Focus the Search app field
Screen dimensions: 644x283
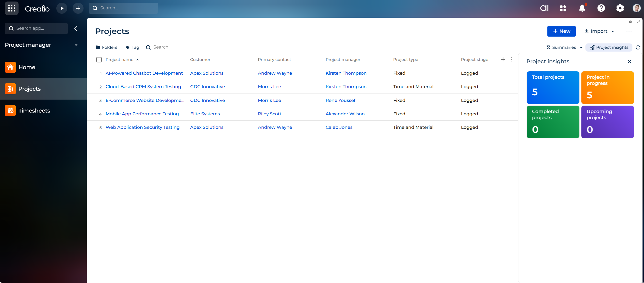pyautogui.click(x=36, y=28)
